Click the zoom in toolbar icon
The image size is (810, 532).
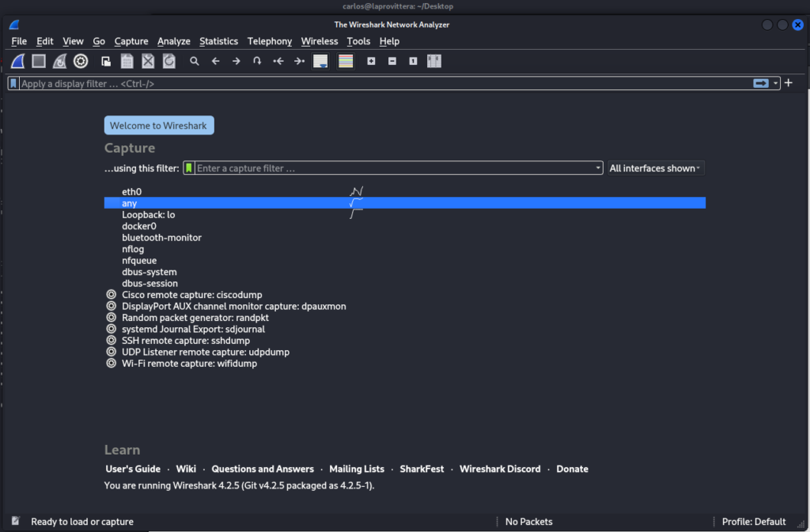coord(371,61)
